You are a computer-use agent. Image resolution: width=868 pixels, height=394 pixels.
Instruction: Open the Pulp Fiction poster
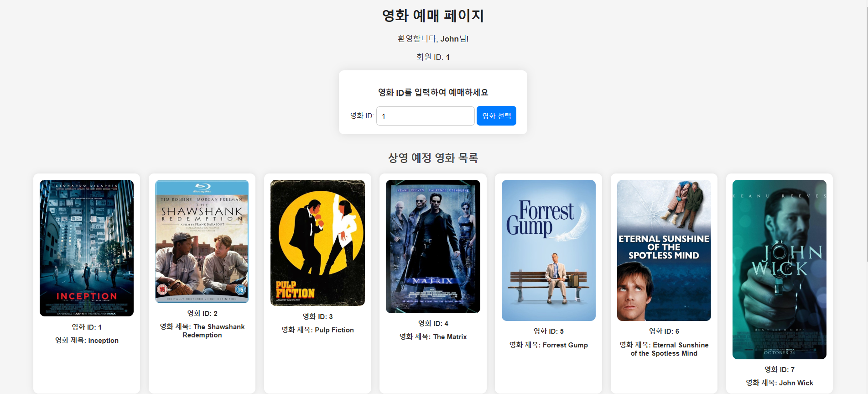pyautogui.click(x=317, y=243)
